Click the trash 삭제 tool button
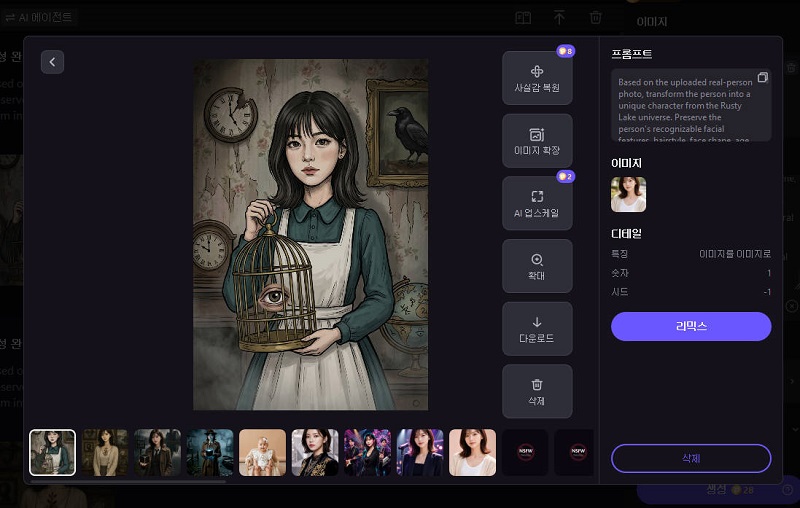Screen dimensions: 800x508 (537, 391)
